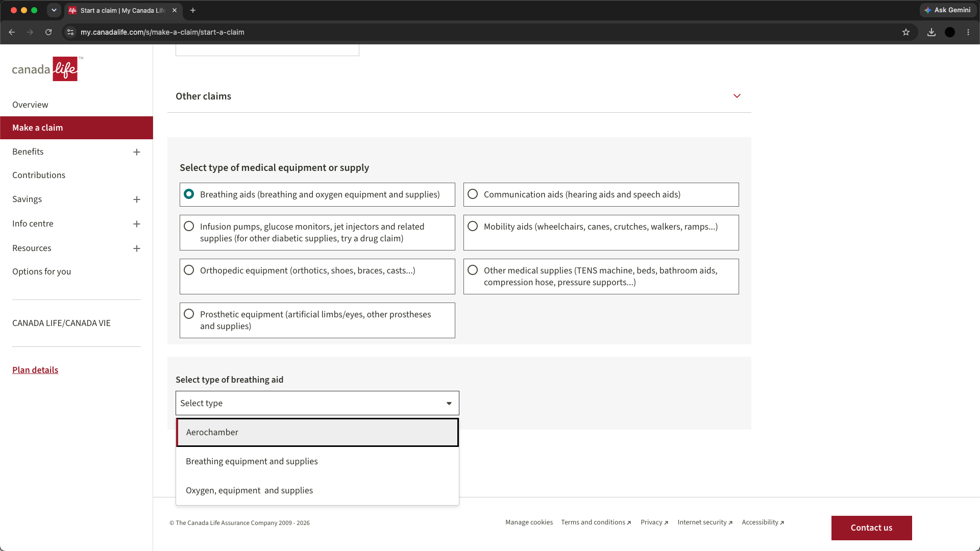Expand the Benefits sidebar section
This screenshot has width=980, height=551.
point(137,152)
